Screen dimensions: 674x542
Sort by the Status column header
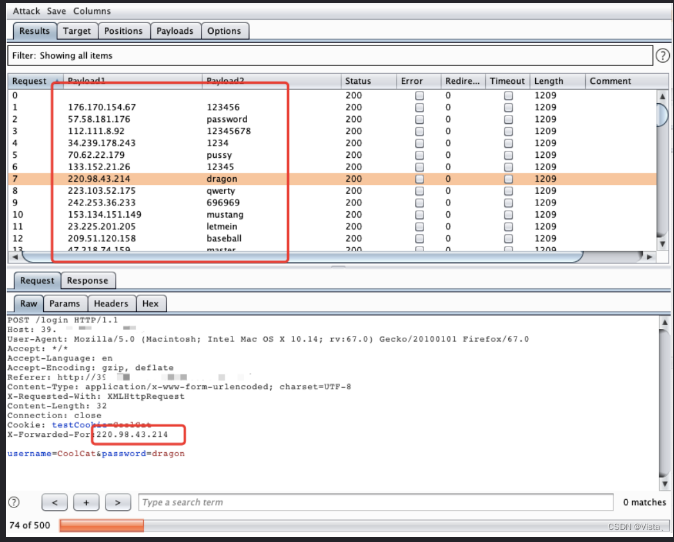pos(368,81)
